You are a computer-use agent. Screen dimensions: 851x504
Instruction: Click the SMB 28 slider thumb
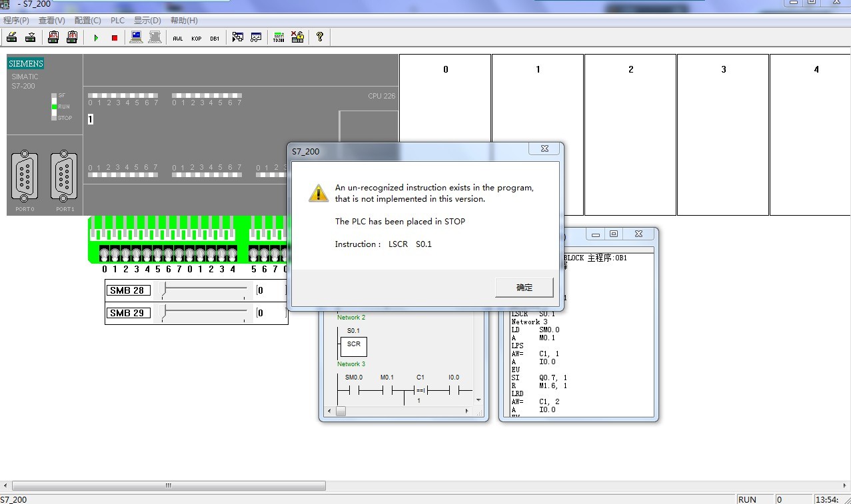(x=165, y=290)
